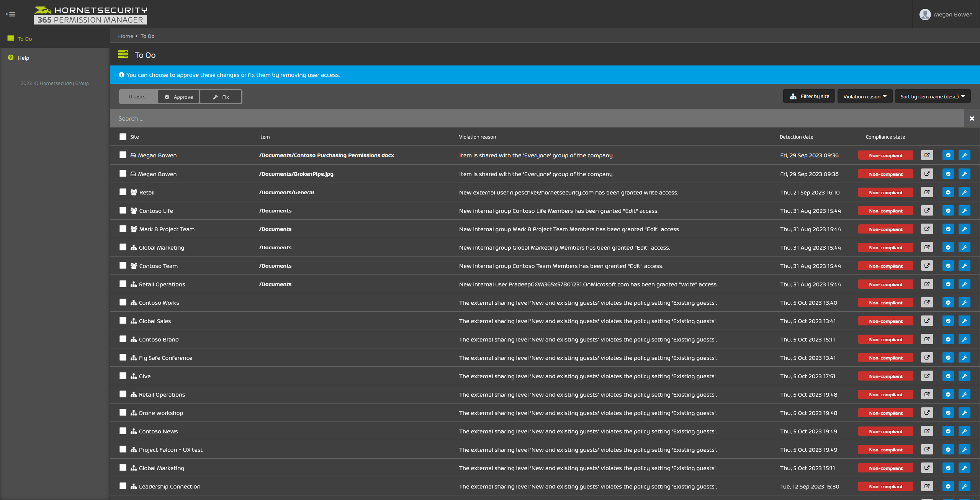Select the Contoso Life row checkbox
This screenshot has width=980, height=500.
[123, 210]
